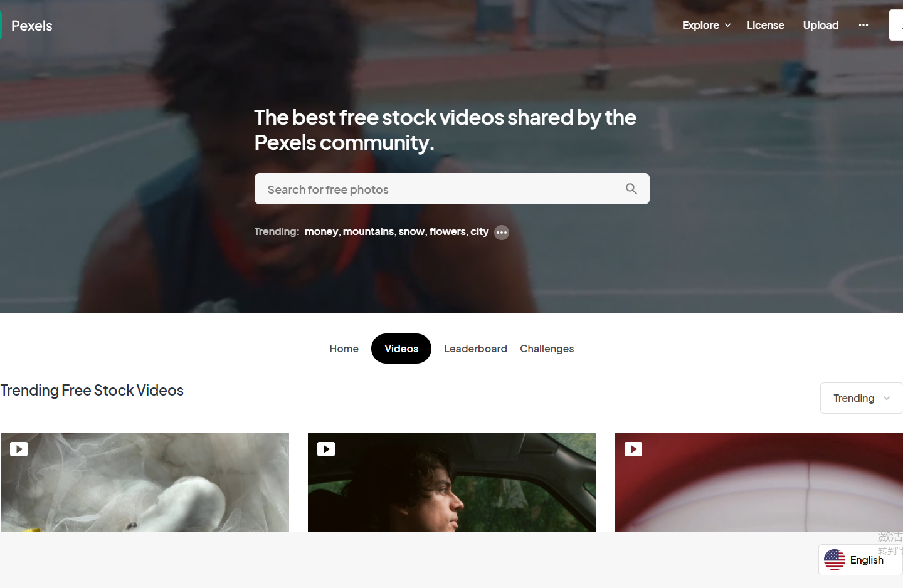Screen dimensions: 903x588
Task: Click the US flag language icon
Action: coord(835,560)
